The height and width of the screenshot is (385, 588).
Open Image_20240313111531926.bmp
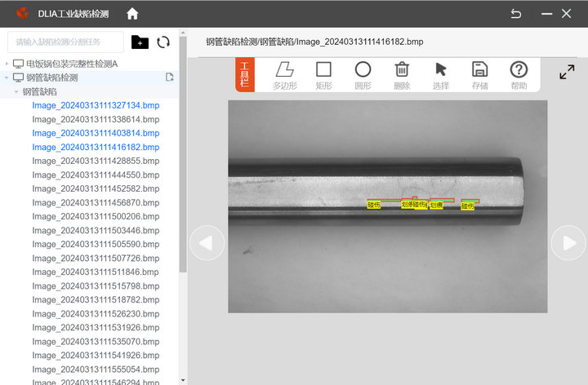[96, 328]
